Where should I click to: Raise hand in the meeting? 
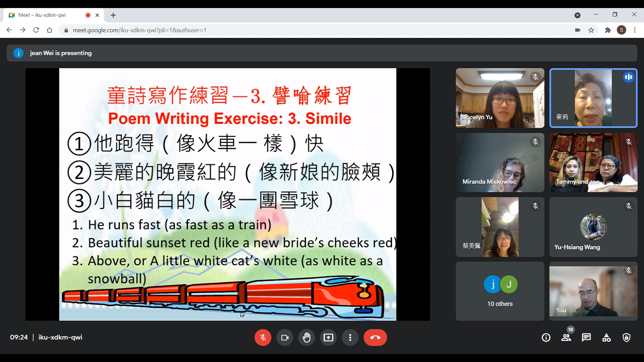point(307,338)
